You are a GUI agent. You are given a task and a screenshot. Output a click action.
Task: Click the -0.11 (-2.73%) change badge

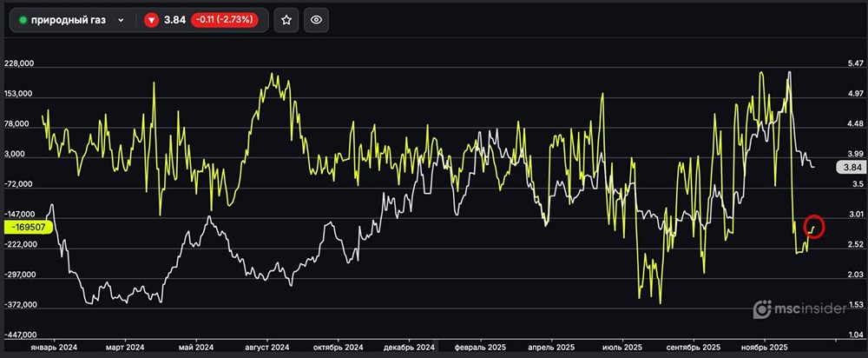pos(224,20)
